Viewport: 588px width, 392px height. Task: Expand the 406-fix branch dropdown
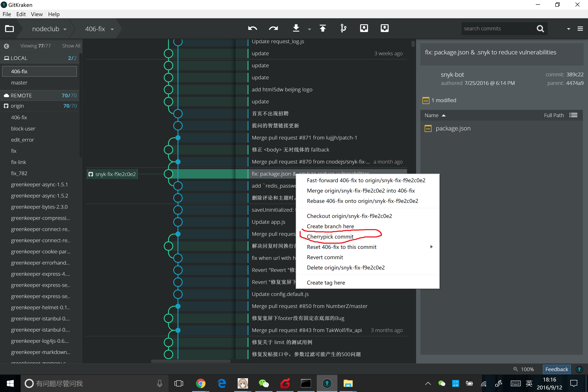click(113, 29)
